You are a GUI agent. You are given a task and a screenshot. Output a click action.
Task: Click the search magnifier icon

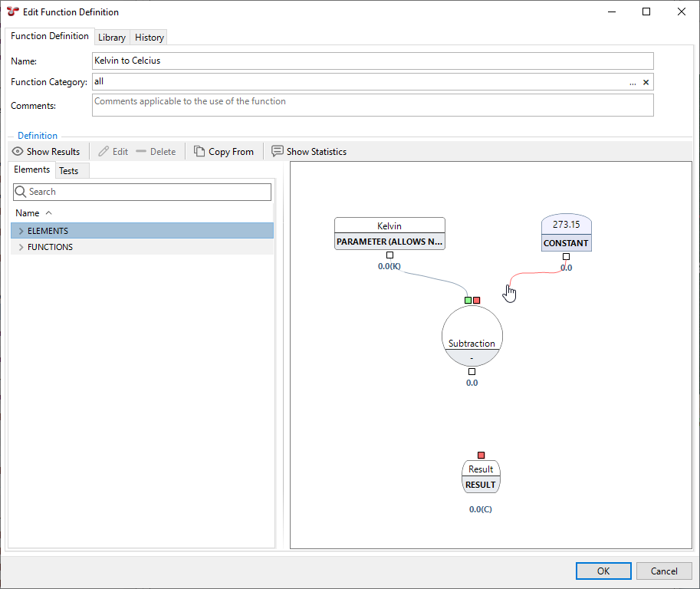21,192
